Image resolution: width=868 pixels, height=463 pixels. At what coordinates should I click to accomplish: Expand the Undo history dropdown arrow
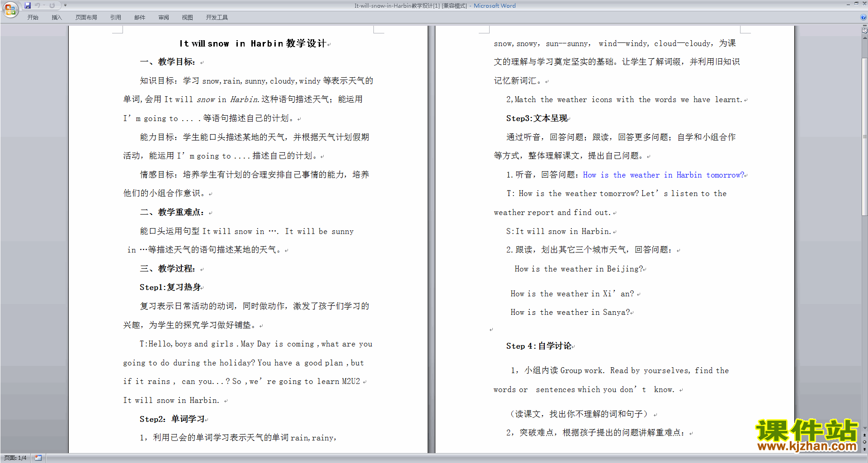pyautogui.click(x=44, y=5)
